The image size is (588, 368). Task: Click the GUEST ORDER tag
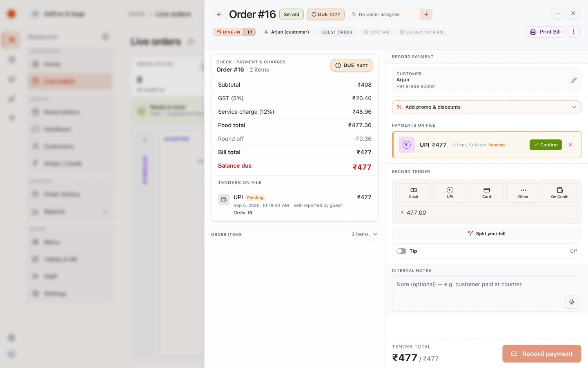click(x=337, y=32)
